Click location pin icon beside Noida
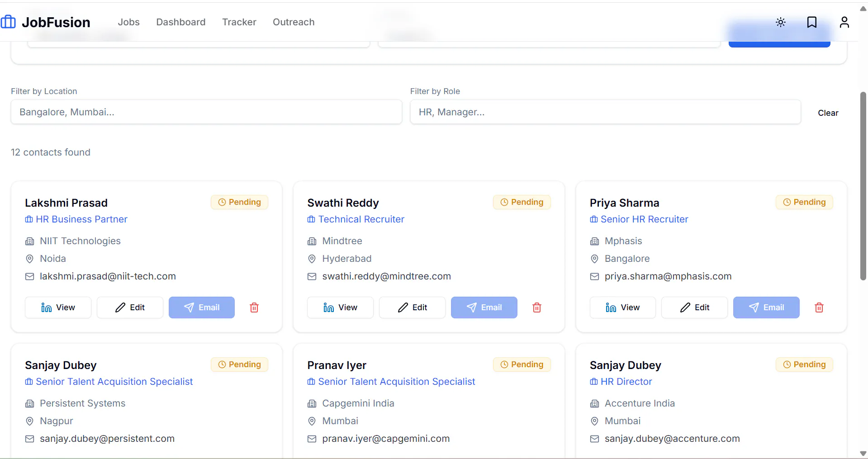Screen dimensions: 868x459 [x=29, y=259]
